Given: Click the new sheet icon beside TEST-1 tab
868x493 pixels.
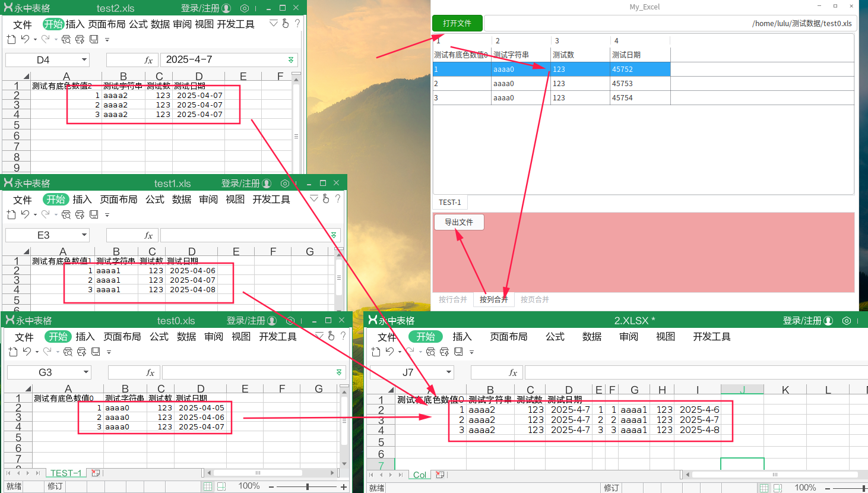Looking at the screenshot, I should [x=96, y=473].
